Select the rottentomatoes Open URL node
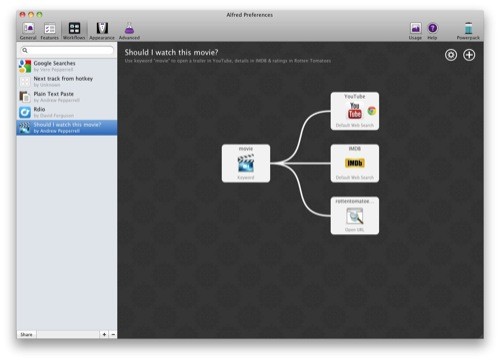Screen dimensions: 500x361 pyautogui.click(x=355, y=216)
